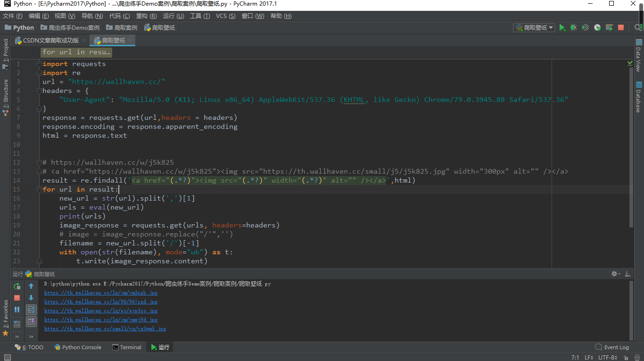644x361 pixels.
Task: Open the 帮助 (H) menu
Action: click(x=281, y=16)
